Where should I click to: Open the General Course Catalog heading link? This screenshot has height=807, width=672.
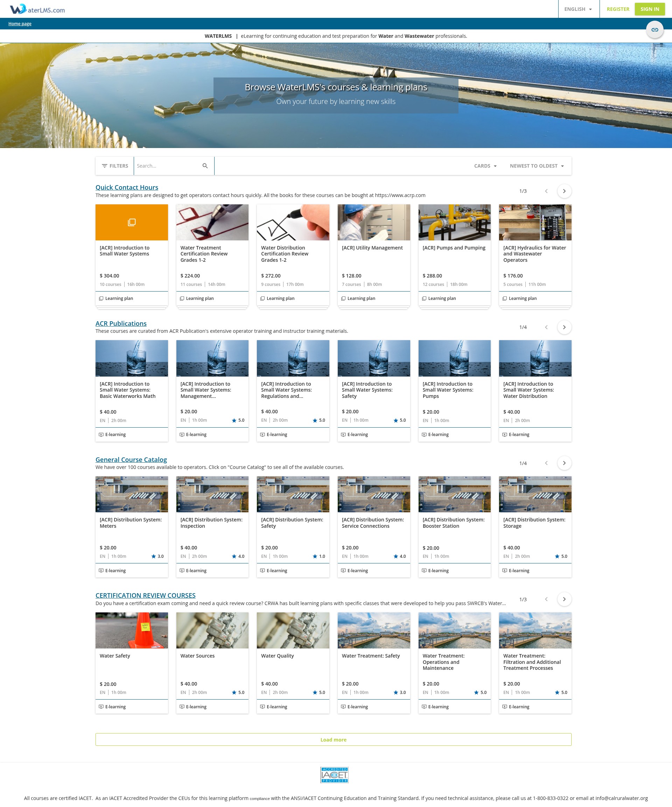131,459
